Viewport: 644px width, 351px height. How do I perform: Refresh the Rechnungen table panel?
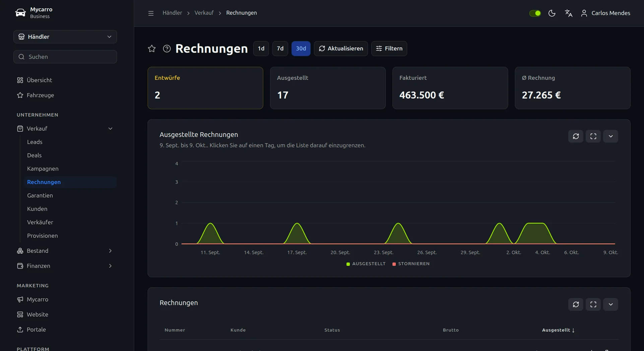576,304
